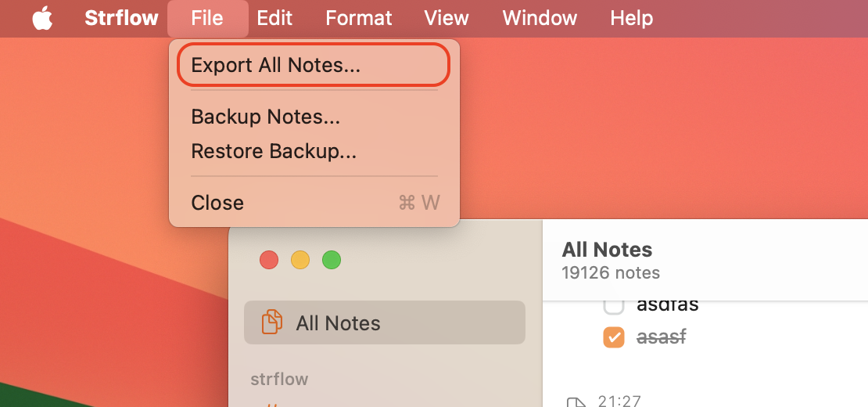Close the open File menu
868x407 pixels.
(207, 18)
